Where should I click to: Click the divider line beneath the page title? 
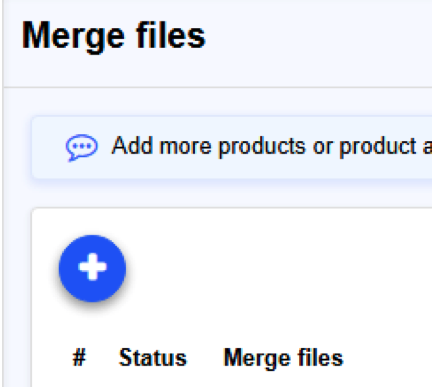coord(218,87)
